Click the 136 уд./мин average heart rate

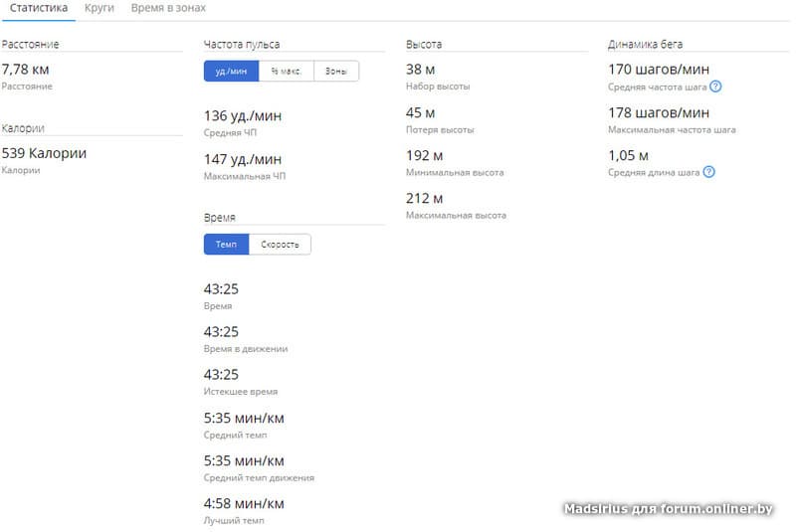pyautogui.click(x=243, y=116)
